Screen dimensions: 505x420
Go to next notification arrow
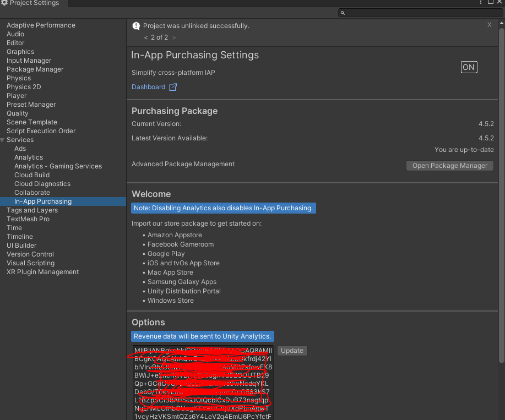(174, 37)
